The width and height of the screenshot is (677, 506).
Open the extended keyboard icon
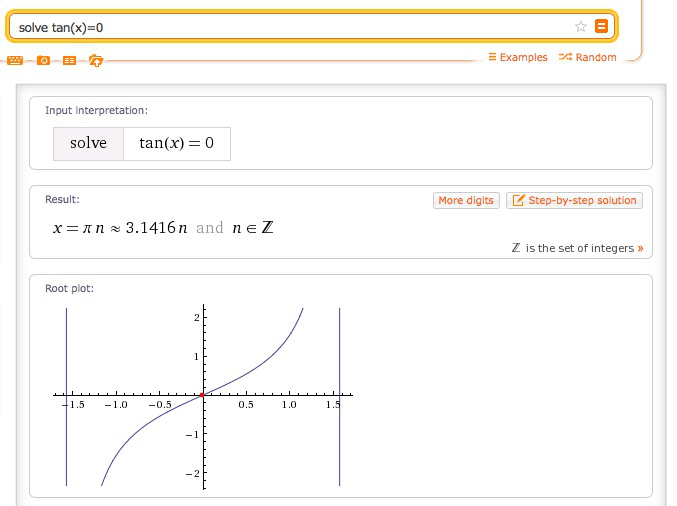click(x=15, y=61)
